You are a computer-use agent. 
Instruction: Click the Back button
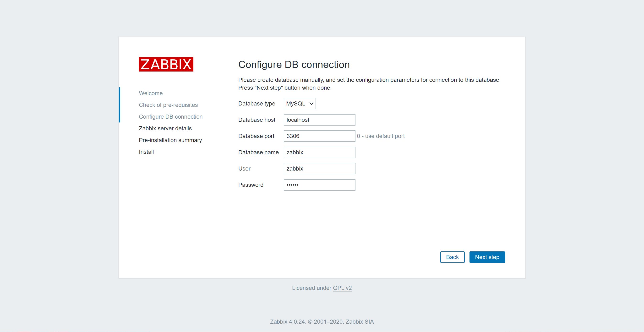click(x=452, y=257)
